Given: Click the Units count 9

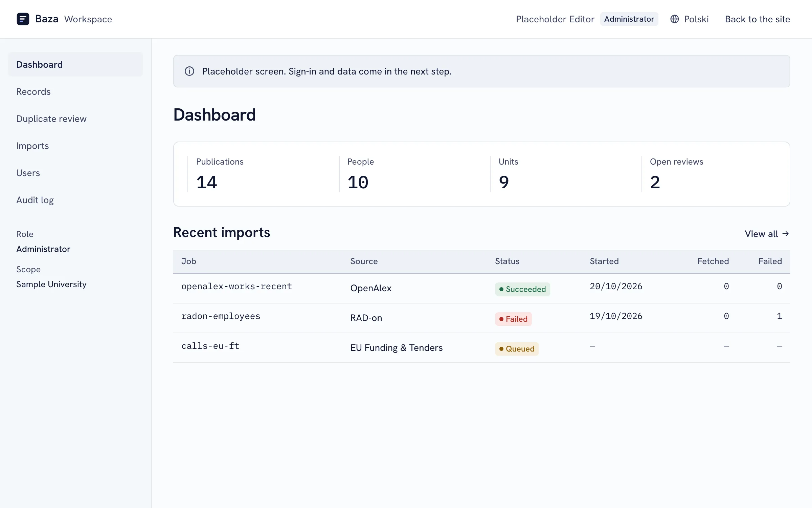Looking at the screenshot, I should (503, 182).
